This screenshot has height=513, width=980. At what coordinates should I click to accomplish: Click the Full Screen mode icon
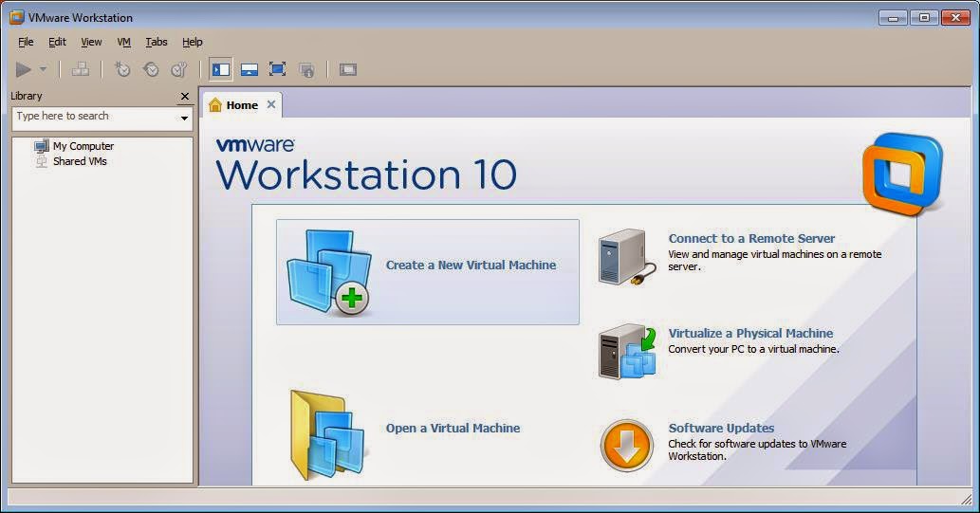tap(278, 69)
